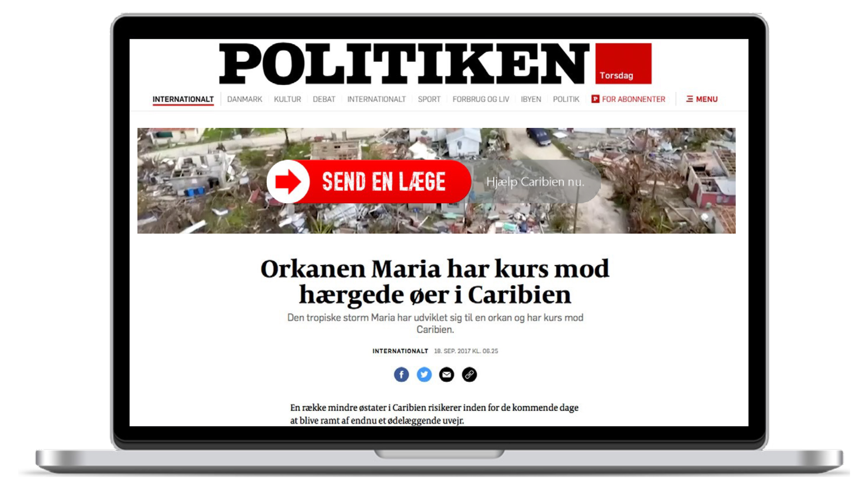
Task: Navigate to FORBRUG OG LIV
Action: 481,99
